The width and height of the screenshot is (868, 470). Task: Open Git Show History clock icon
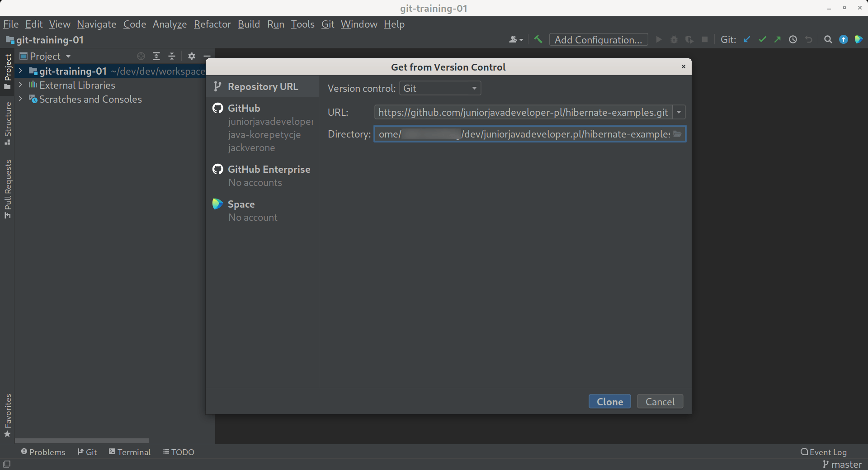793,40
